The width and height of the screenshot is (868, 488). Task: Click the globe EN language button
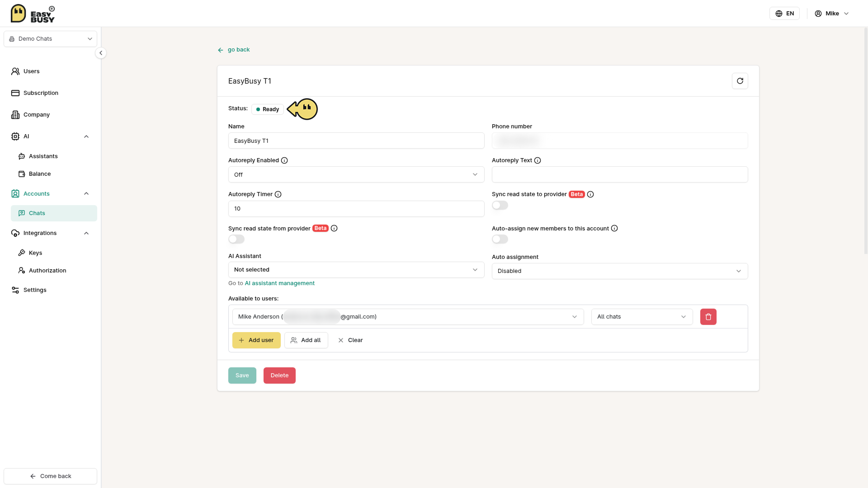coord(784,14)
